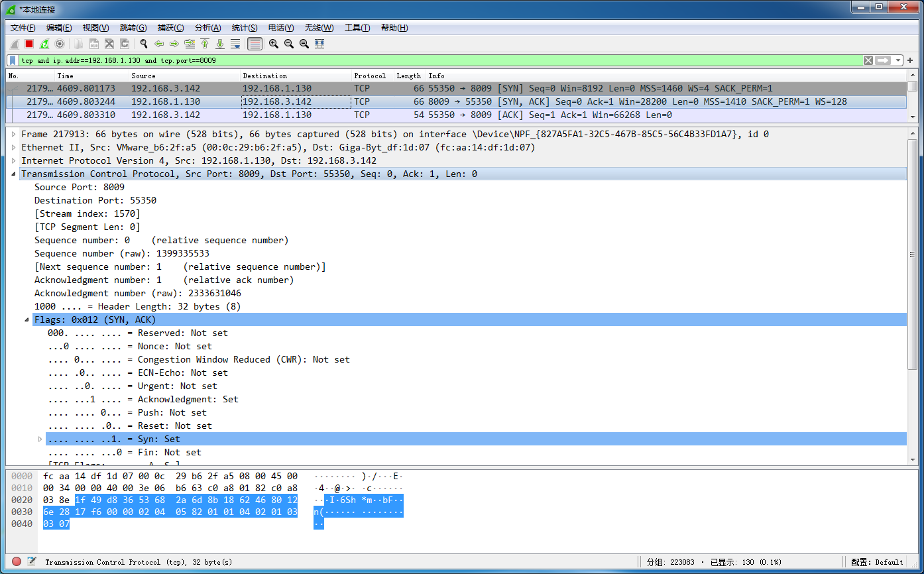This screenshot has width=924, height=574.
Task: Sort by Protocol column header
Action: tap(373, 76)
